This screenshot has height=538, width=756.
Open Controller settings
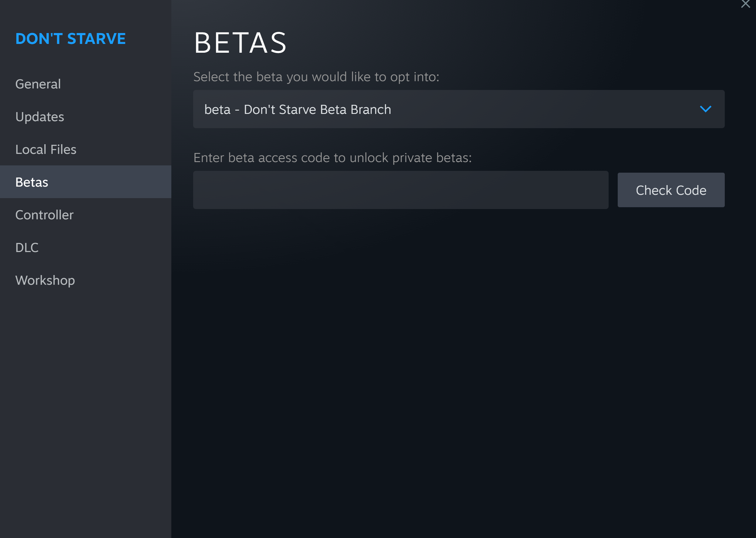pyautogui.click(x=45, y=215)
